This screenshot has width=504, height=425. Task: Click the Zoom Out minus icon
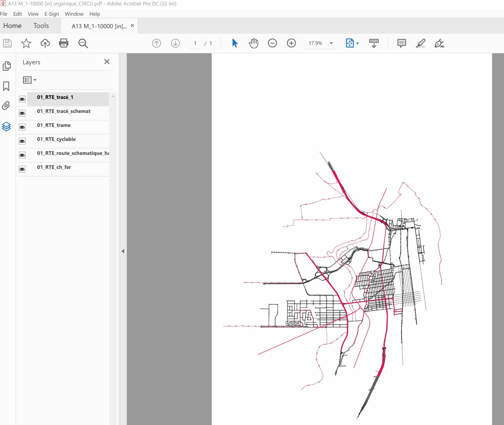coord(272,43)
